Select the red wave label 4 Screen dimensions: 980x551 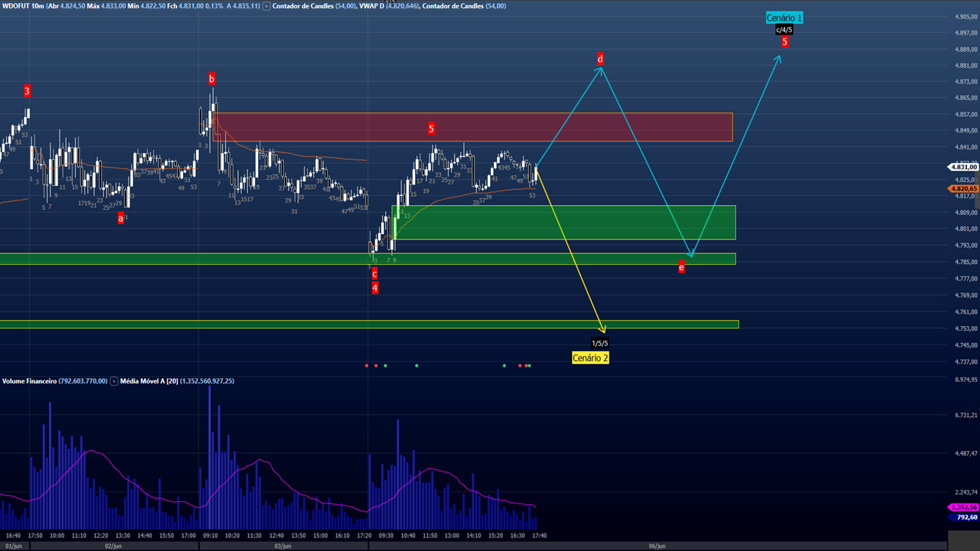pos(374,289)
